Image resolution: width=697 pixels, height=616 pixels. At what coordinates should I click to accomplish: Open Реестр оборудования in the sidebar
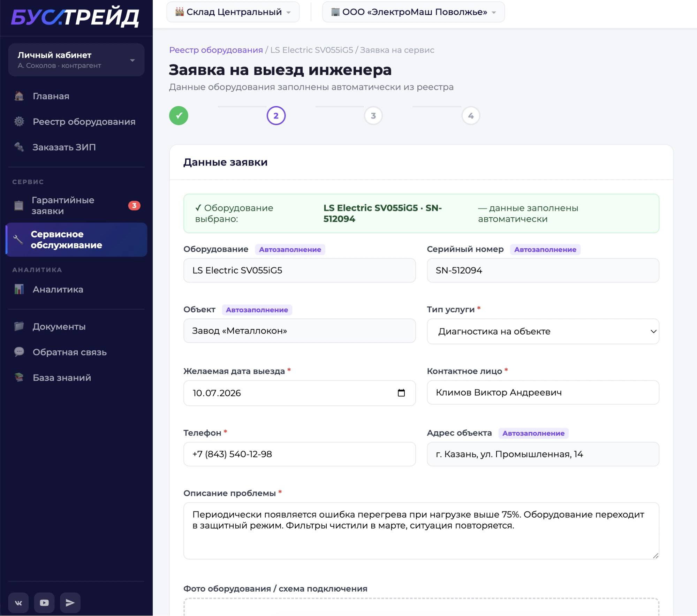pyautogui.click(x=76, y=122)
